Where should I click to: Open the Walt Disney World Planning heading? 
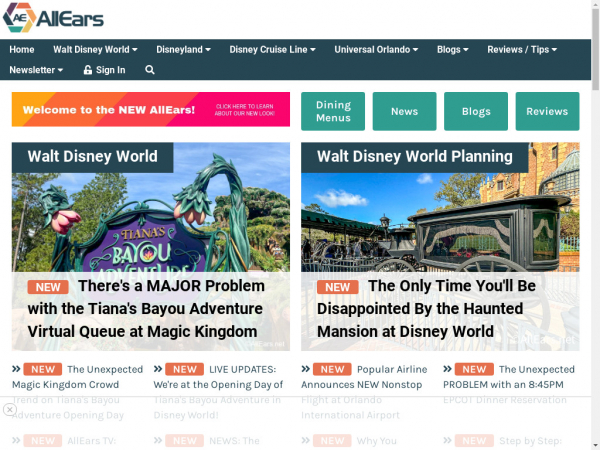click(x=415, y=157)
